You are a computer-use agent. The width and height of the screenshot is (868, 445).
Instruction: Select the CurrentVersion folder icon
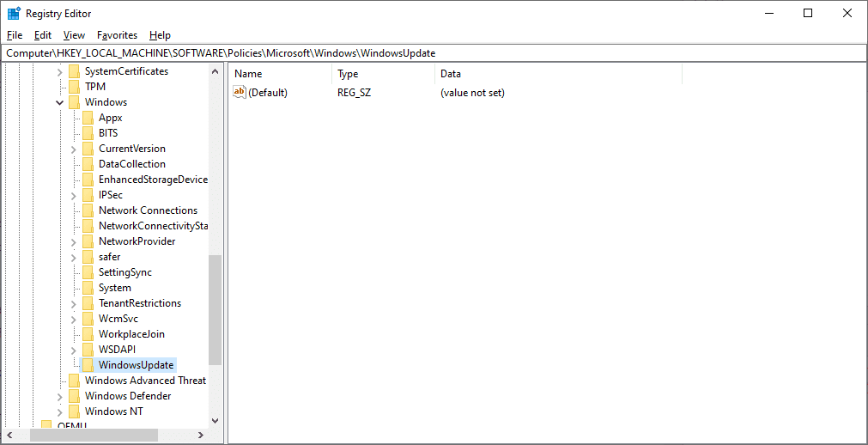pyautogui.click(x=88, y=149)
